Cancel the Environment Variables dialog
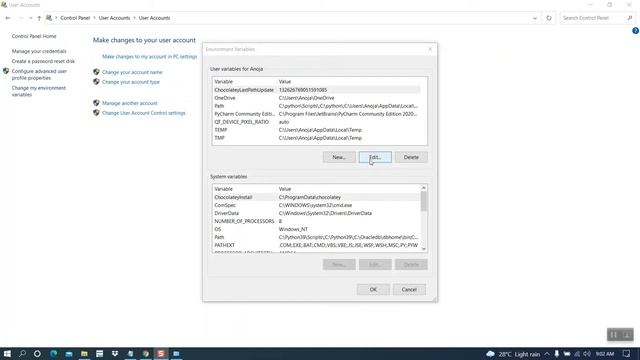This screenshot has height=360, width=640. coord(409,289)
